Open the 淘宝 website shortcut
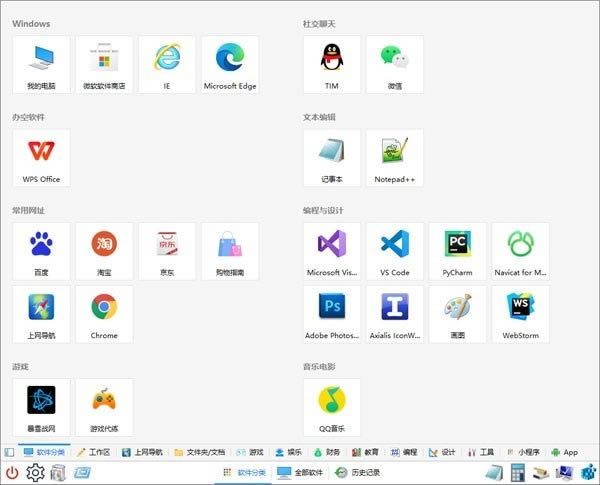The height and width of the screenshot is (485, 600). [104, 251]
